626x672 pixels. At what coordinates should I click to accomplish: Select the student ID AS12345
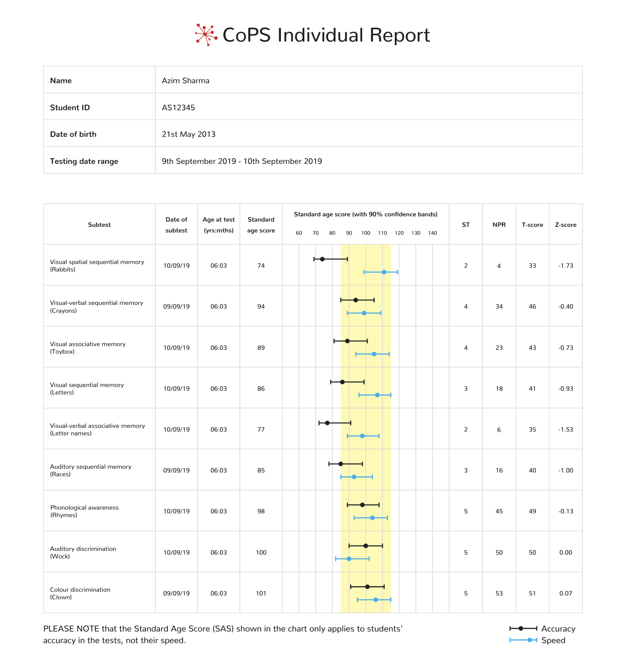pos(178,108)
